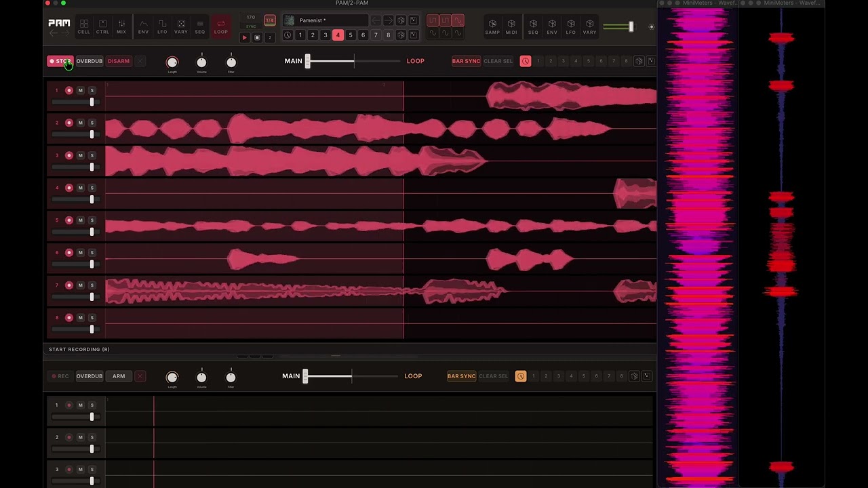This screenshot has width=868, height=488.
Task: Select first highlighted square wave shape icon
Action: [x=433, y=20]
